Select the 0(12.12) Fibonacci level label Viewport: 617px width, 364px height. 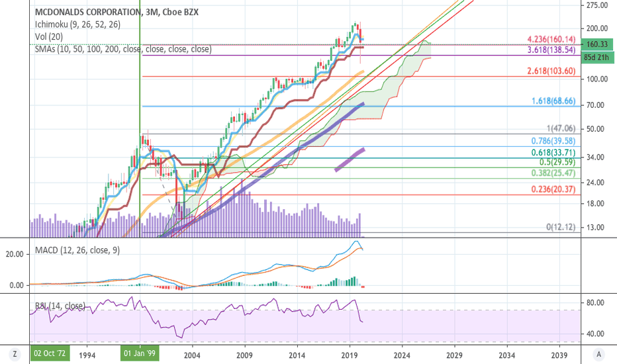(561, 227)
